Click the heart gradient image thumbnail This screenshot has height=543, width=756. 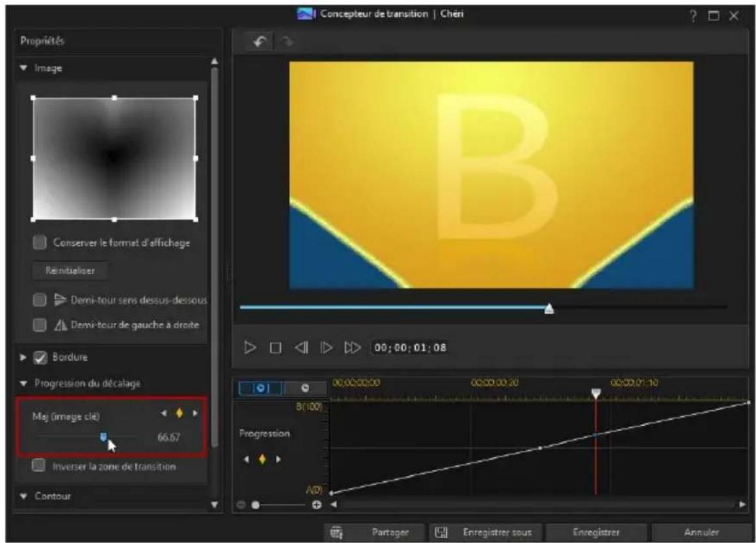115,158
